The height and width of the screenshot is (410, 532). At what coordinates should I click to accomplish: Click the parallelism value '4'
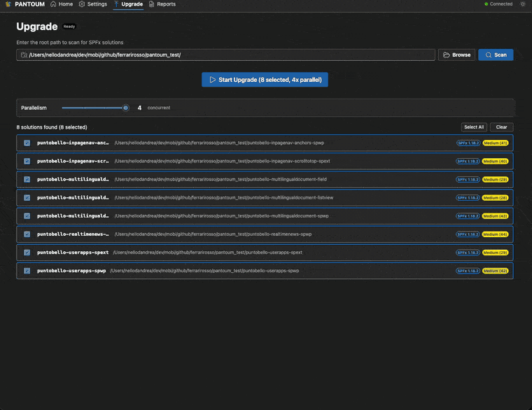pos(139,108)
